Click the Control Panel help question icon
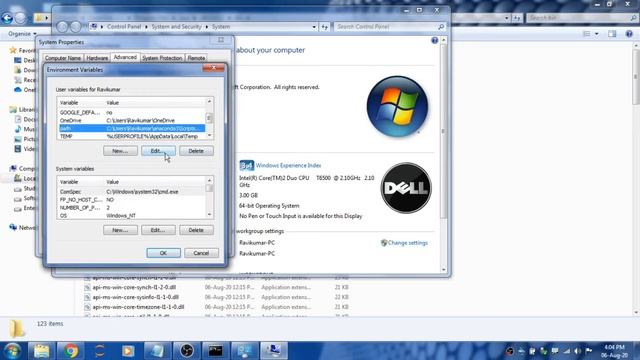 435,40
